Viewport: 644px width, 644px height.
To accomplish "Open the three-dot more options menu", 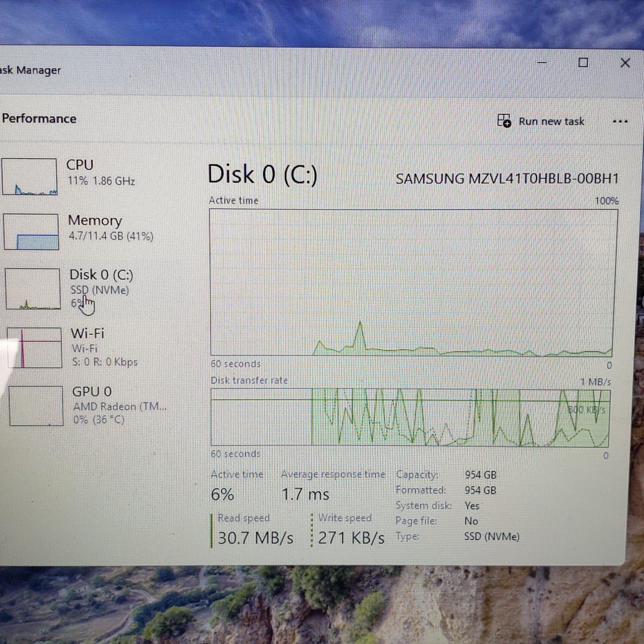I will [620, 122].
